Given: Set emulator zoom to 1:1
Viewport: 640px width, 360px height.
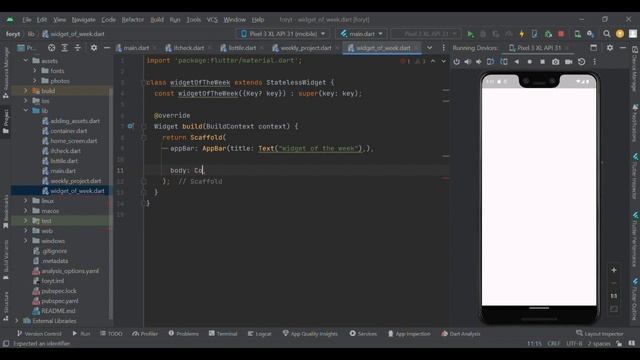Looking at the screenshot, I should [x=613, y=296].
